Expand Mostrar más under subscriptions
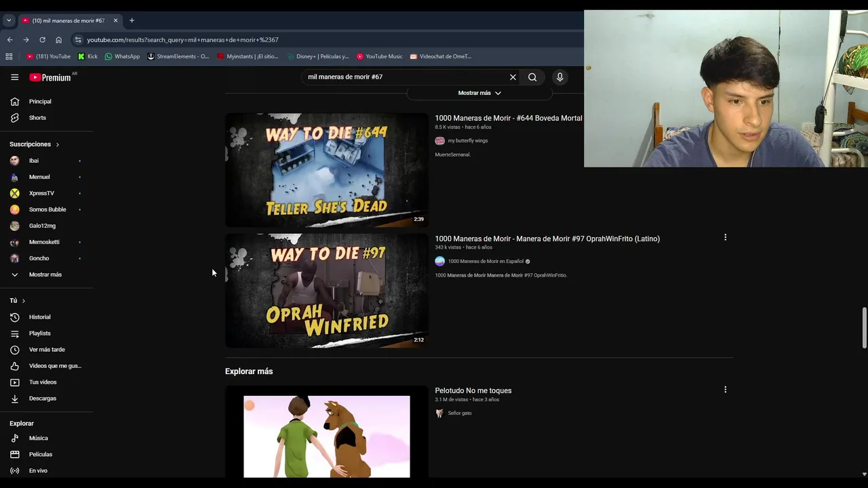The image size is (868, 488). [46, 274]
